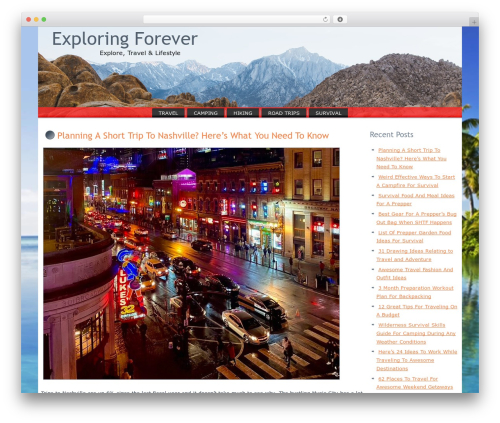Open Best Gear For A Prepper's Bug Out Bag
This screenshot has height=423, width=500.
[416, 218]
